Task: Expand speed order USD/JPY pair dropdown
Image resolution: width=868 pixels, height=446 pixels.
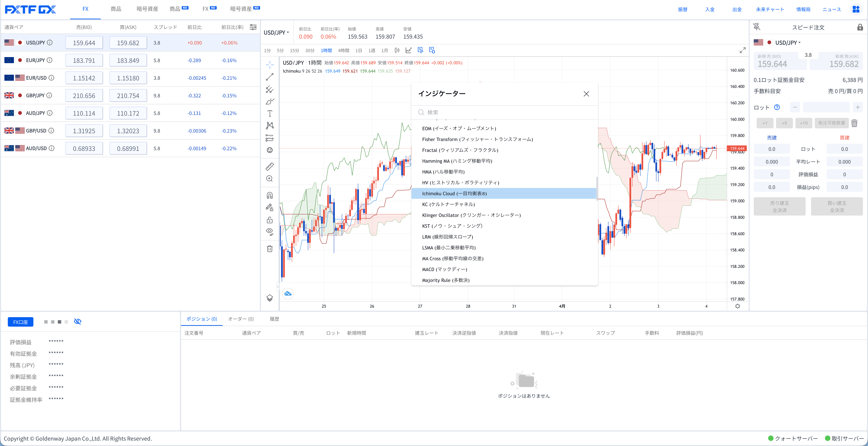Action: pos(788,43)
